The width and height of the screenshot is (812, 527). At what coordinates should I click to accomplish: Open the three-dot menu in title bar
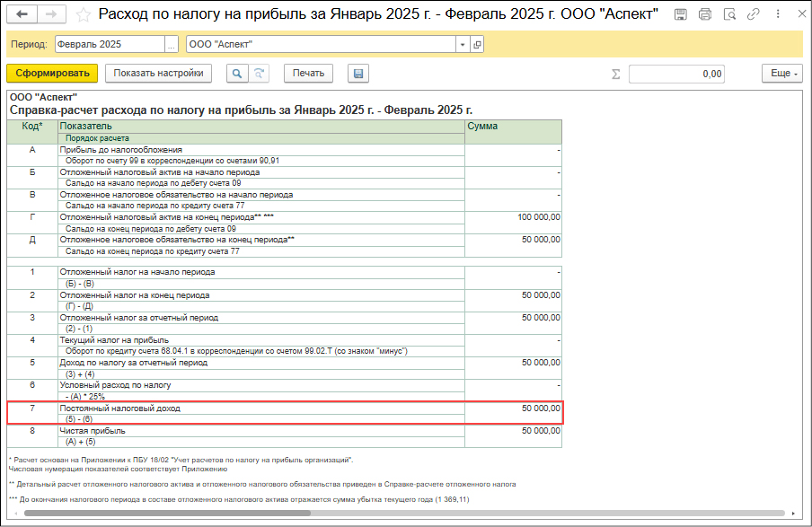point(773,14)
